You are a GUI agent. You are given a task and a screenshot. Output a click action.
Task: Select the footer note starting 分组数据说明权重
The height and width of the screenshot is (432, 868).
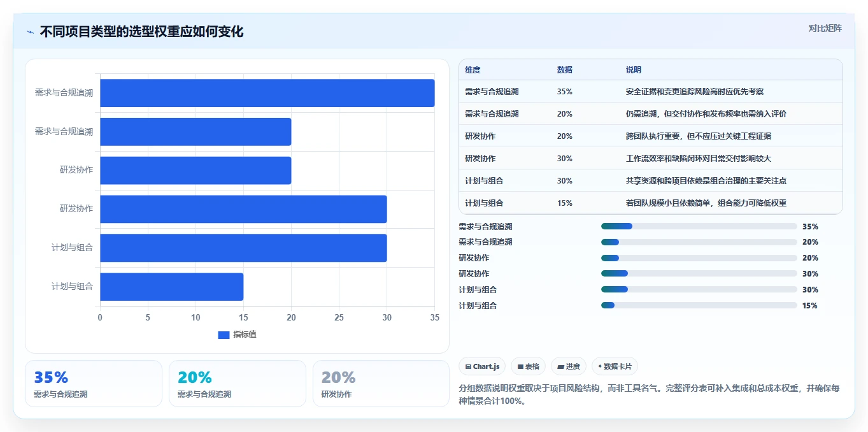649,394
